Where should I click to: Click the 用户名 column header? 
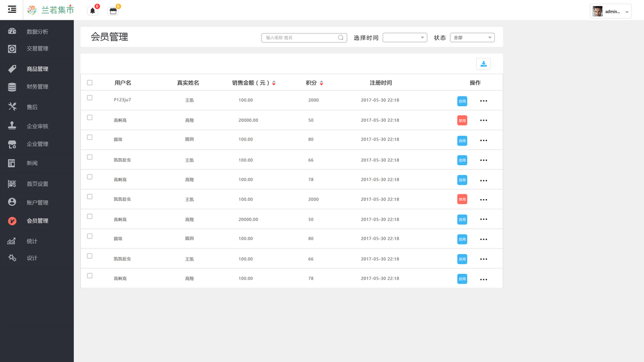pos(123,83)
